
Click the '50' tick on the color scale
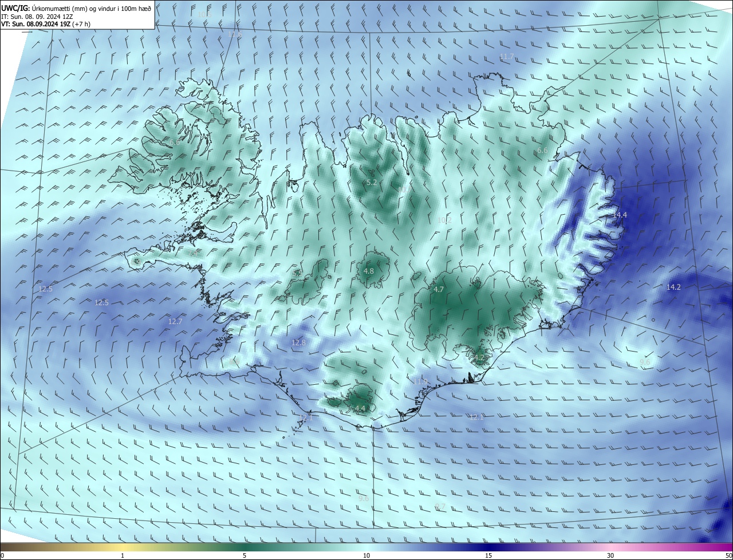(x=728, y=555)
